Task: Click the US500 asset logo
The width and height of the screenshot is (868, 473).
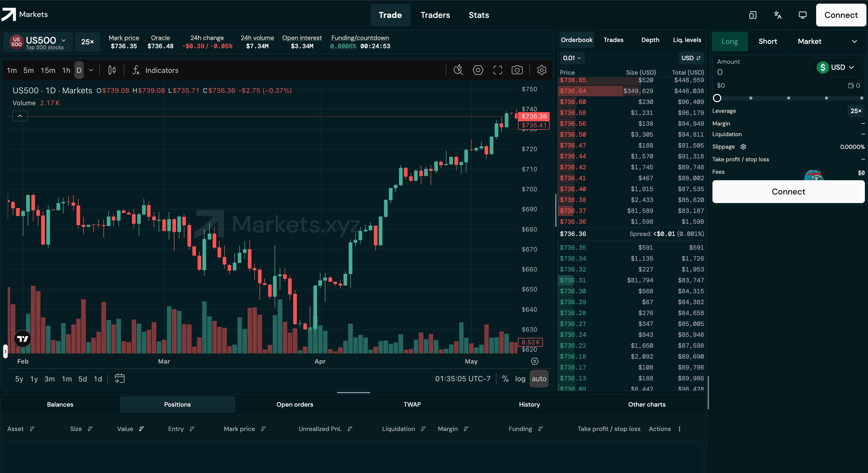Action: pos(16,42)
